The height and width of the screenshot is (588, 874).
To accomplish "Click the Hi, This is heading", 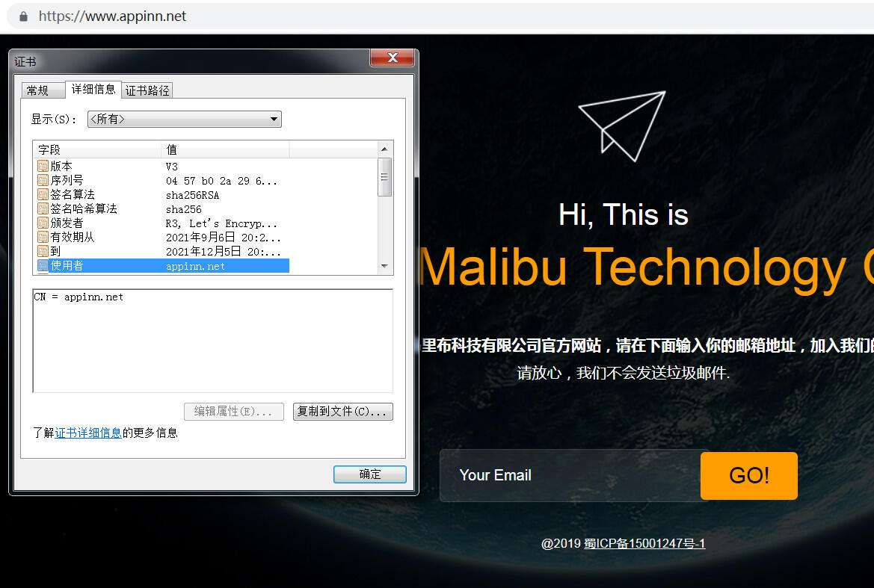I will click(x=624, y=214).
